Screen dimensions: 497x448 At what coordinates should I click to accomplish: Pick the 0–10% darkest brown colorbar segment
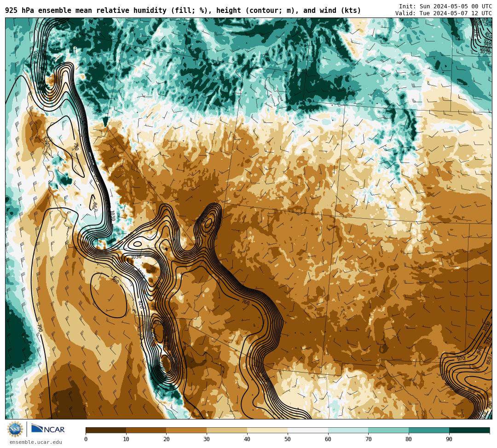coord(106,430)
